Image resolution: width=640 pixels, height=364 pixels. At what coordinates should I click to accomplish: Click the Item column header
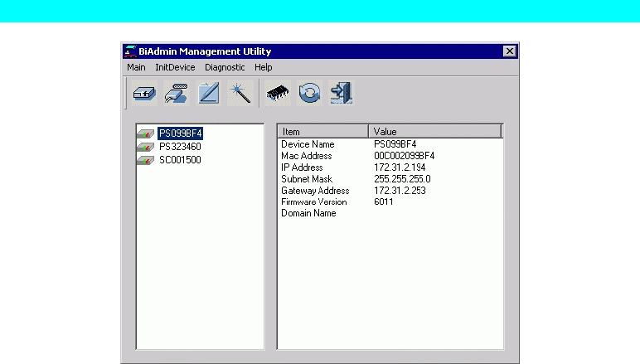tap(322, 131)
